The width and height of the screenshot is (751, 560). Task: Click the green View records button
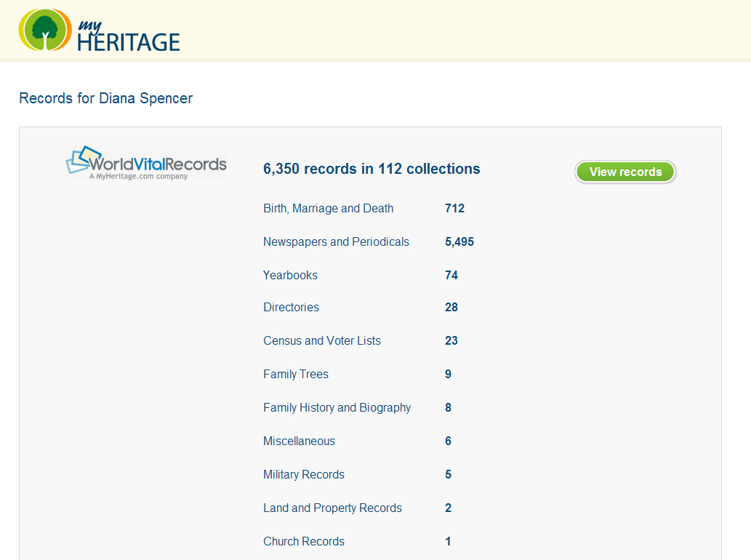625,172
